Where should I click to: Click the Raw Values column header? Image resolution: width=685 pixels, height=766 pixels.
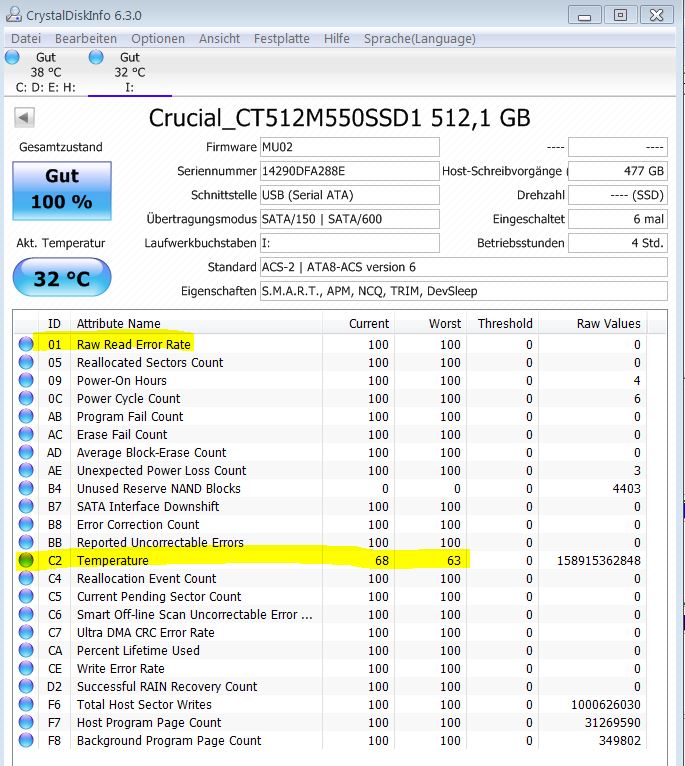(592, 323)
